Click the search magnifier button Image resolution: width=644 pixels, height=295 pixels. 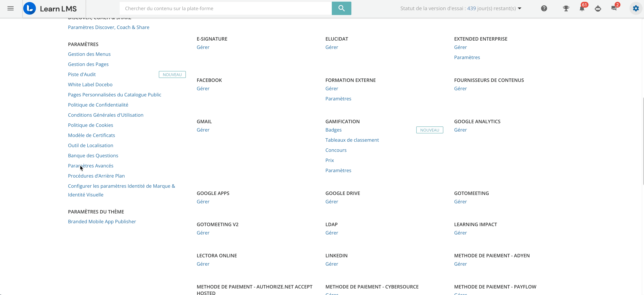341,9
